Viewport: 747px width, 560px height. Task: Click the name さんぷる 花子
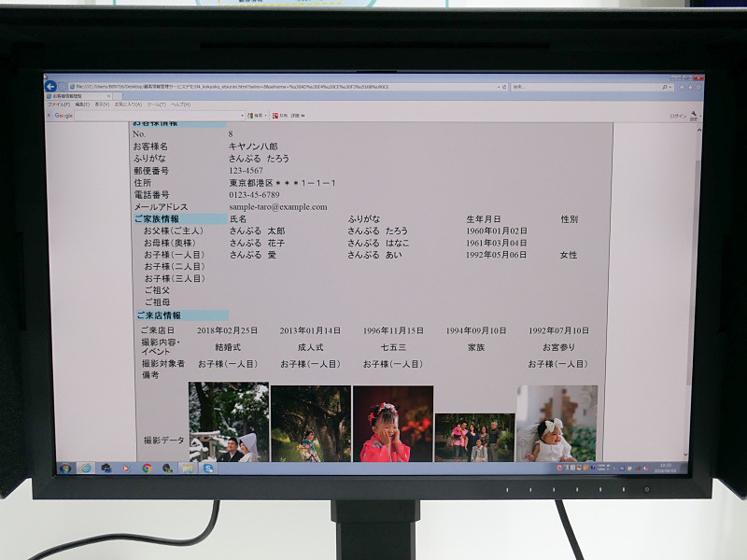coord(257,243)
